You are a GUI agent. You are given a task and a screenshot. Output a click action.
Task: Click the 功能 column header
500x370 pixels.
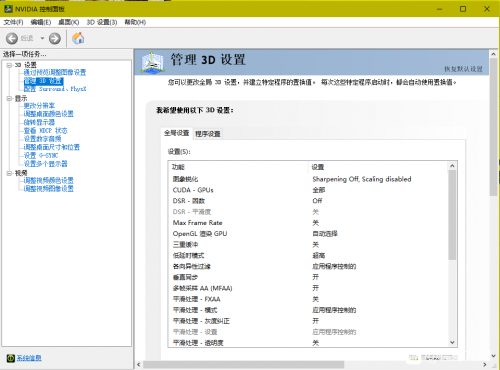click(x=238, y=167)
